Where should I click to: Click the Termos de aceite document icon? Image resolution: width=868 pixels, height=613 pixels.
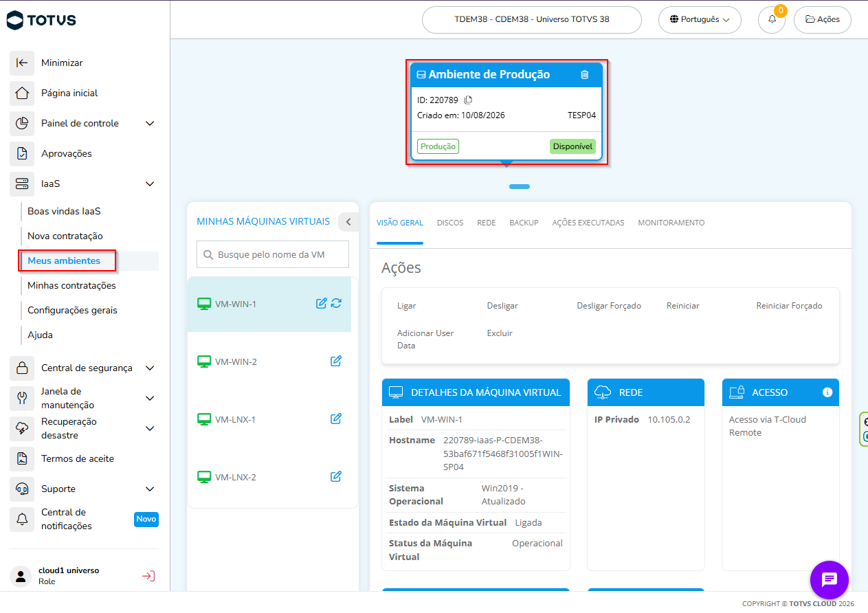coord(22,458)
